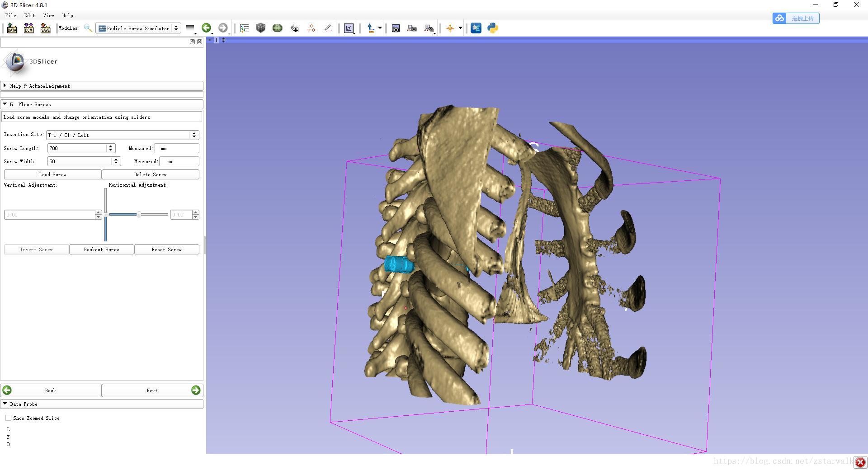Restore scene views icon
This screenshot has height=470, width=868.
click(x=429, y=28)
